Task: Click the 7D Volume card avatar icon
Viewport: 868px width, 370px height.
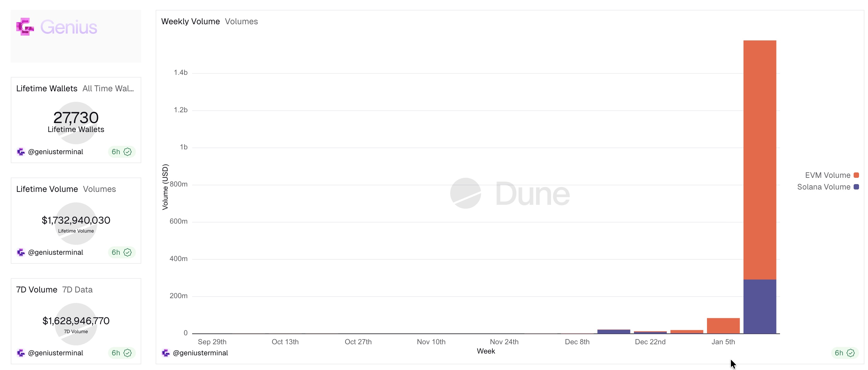Action: tap(21, 353)
